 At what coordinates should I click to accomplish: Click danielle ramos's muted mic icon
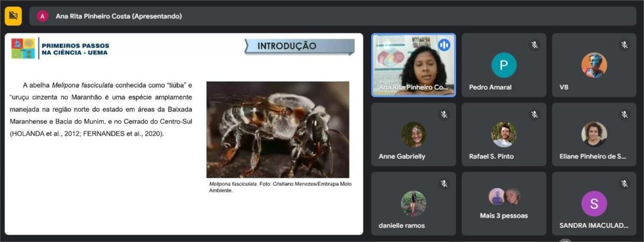coord(444,184)
